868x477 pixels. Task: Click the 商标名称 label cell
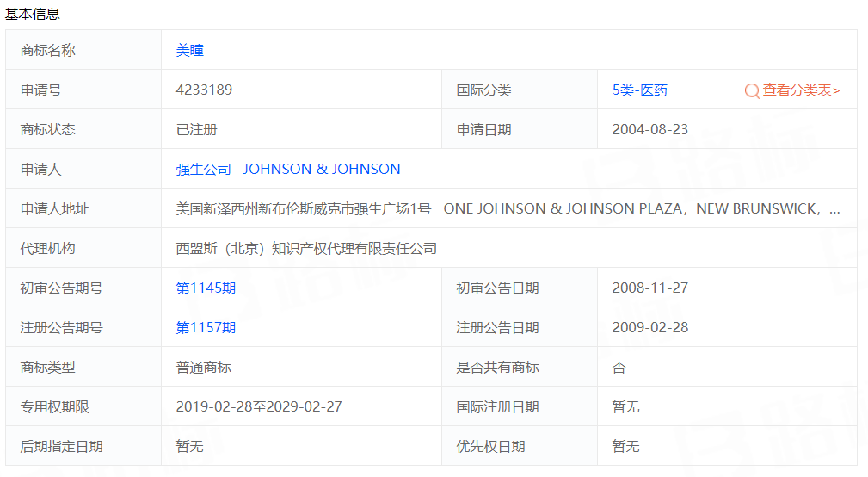pos(83,51)
